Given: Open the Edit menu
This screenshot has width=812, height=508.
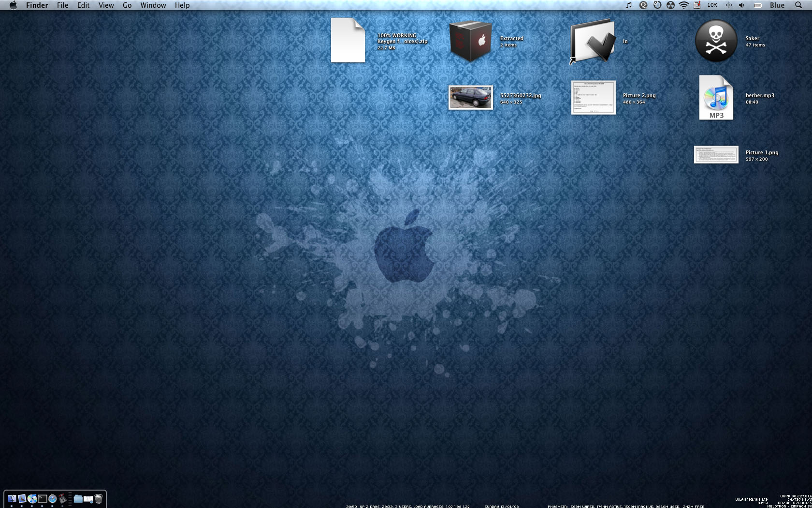Looking at the screenshot, I should coord(84,5).
